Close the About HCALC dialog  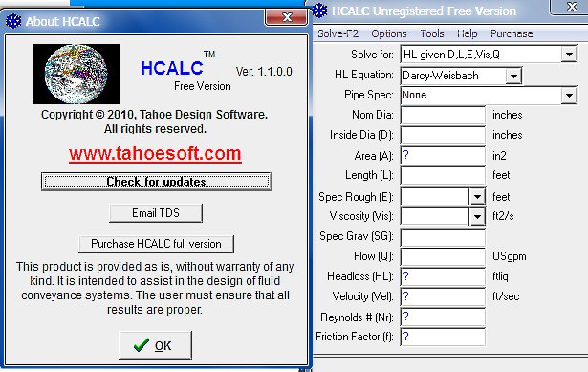[287, 17]
